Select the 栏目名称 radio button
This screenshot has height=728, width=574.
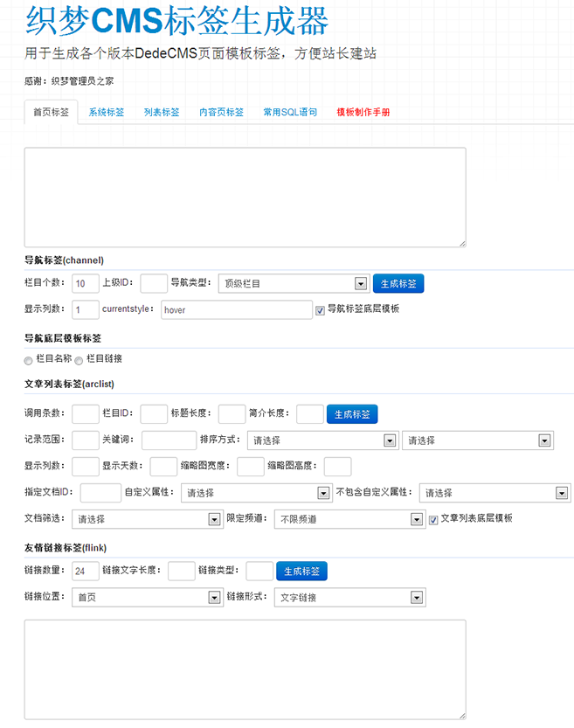tap(28, 360)
